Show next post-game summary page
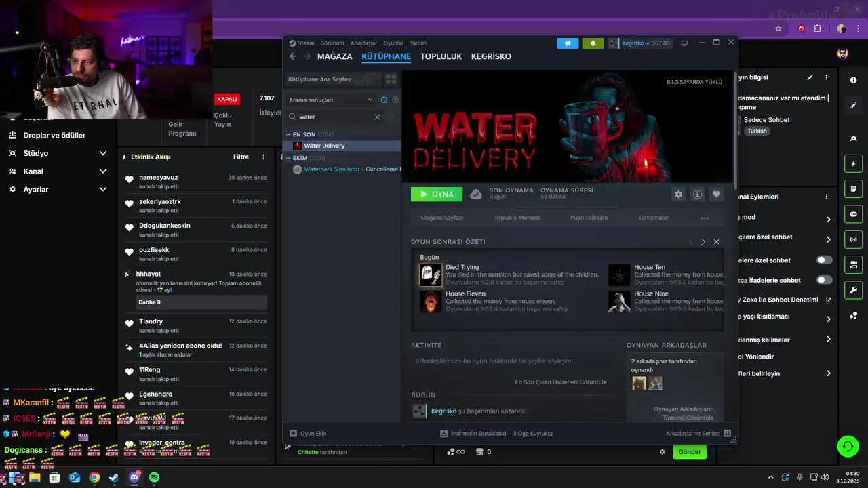The image size is (868, 488). click(x=703, y=242)
